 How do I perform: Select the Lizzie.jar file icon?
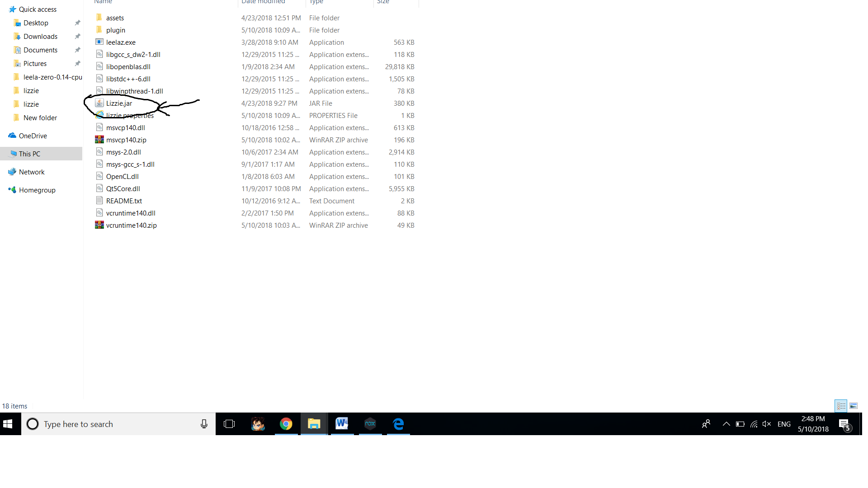coord(99,103)
